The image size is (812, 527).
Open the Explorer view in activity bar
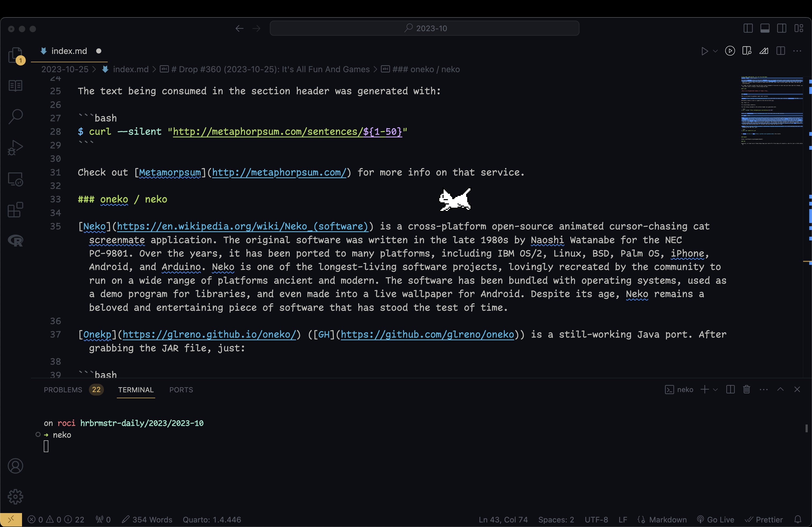point(15,54)
